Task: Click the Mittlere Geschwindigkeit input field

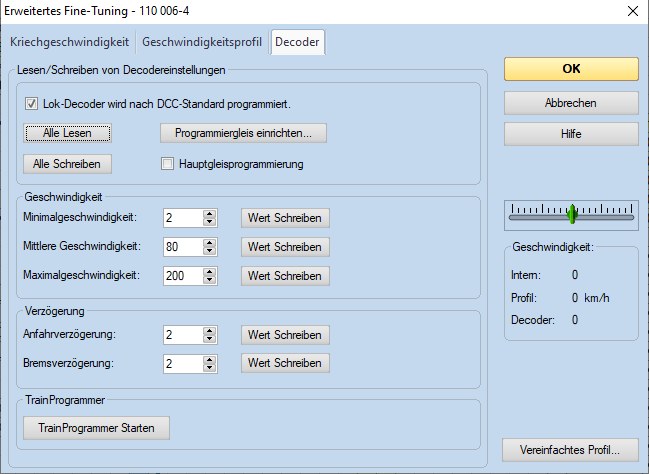Action: click(182, 247)
